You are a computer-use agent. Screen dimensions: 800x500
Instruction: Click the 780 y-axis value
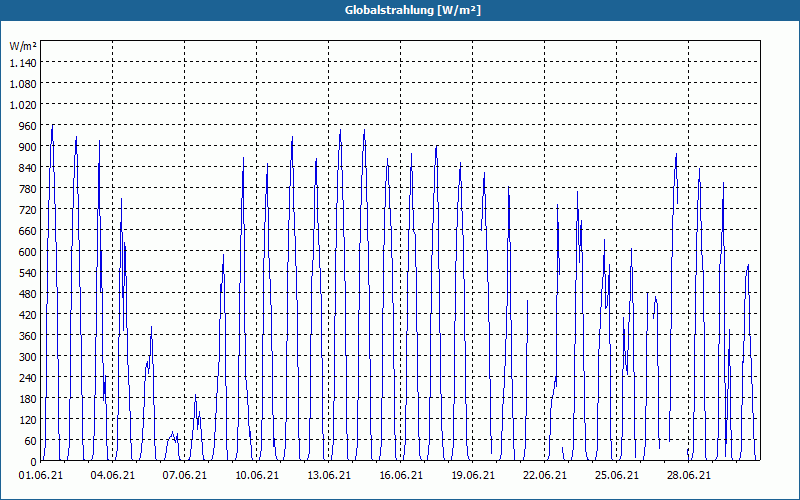pyautogui.click(x=29, y=189)
